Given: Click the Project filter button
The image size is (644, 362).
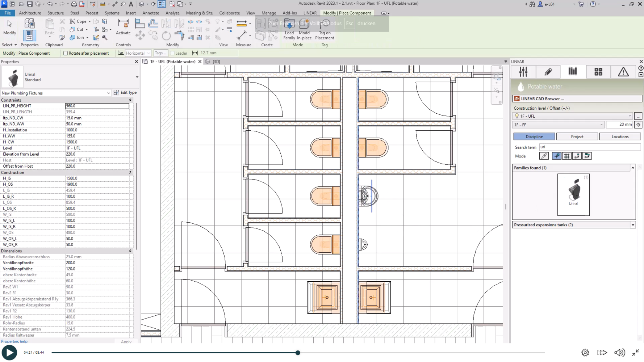Looking at the screenshot, I should (x=577, y=137).
